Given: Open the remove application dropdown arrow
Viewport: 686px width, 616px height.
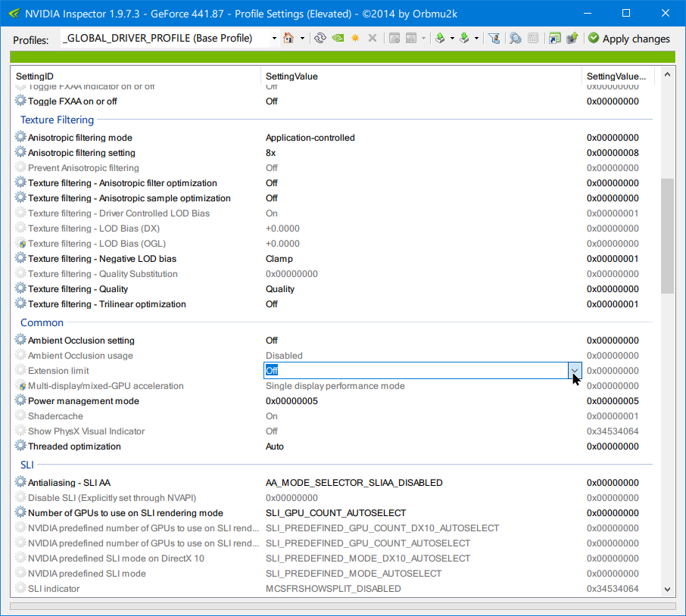Looking at the screenshot, I should (423, 39).
